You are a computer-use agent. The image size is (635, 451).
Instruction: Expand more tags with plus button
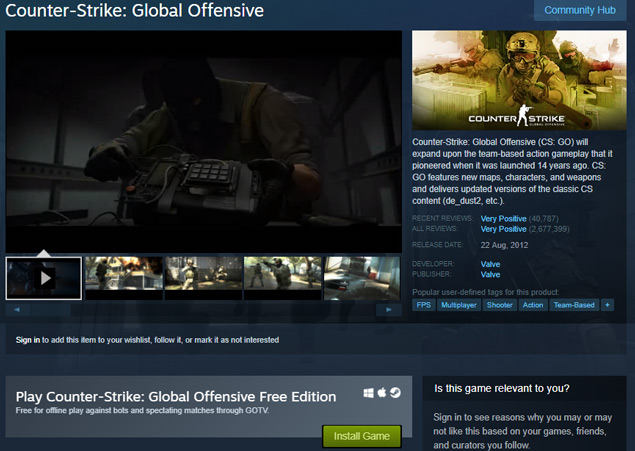tap(607, 305)
